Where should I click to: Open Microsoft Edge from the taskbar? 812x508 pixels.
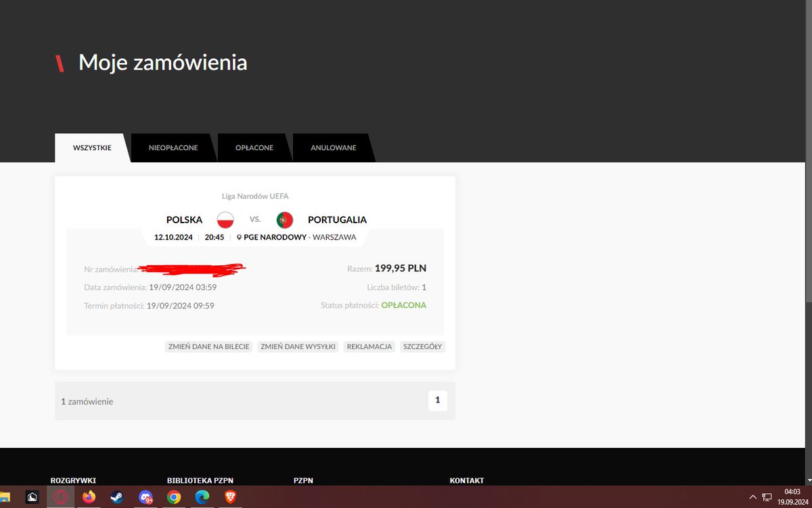202,497
